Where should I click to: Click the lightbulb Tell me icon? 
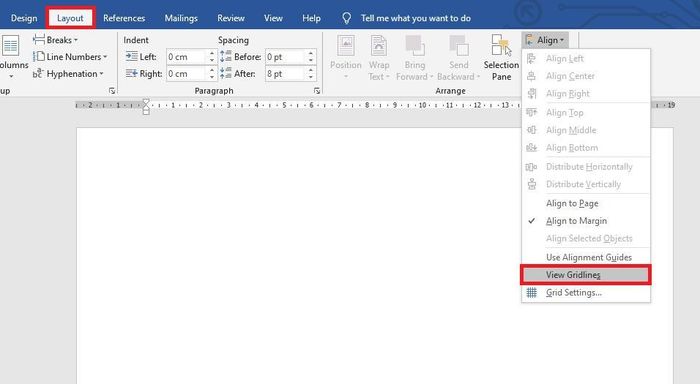346,18
